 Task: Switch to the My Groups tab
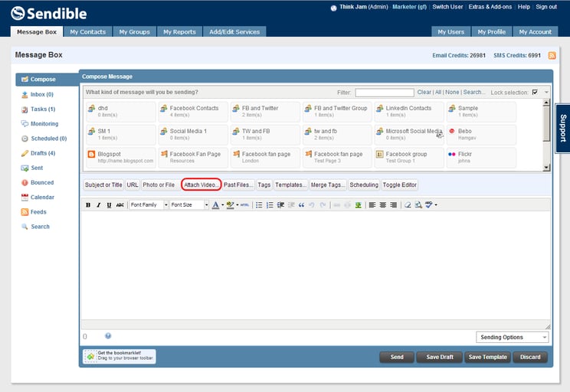point(135,32)
